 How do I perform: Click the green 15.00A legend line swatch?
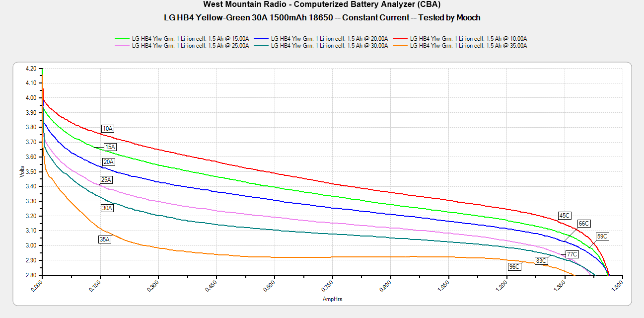122,38
